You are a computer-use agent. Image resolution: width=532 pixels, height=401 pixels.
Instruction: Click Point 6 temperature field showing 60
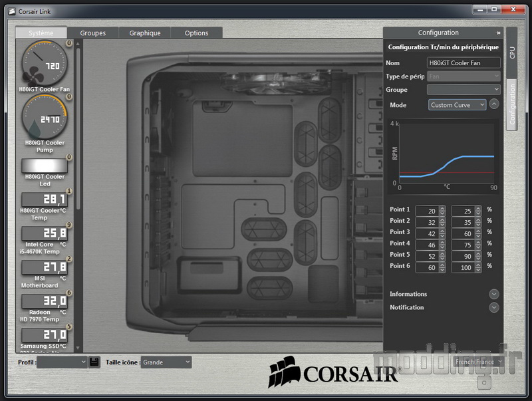427,267
